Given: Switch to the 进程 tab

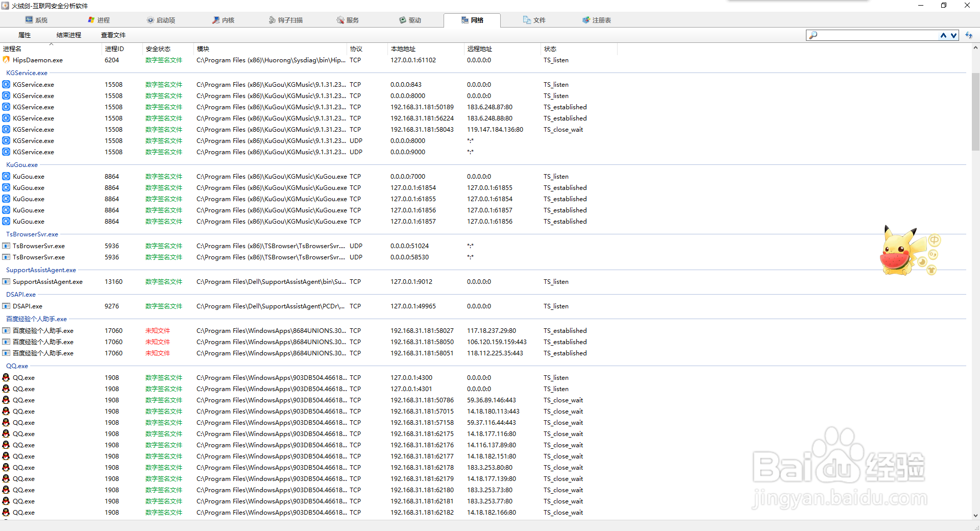Looking at the screenshot, I should [99, 20].
